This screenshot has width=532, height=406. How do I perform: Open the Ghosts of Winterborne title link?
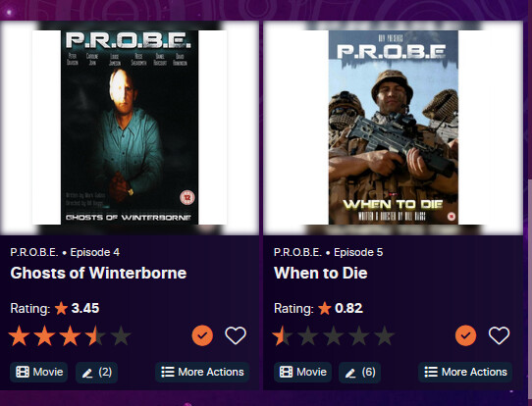click(x=98, y=274)
